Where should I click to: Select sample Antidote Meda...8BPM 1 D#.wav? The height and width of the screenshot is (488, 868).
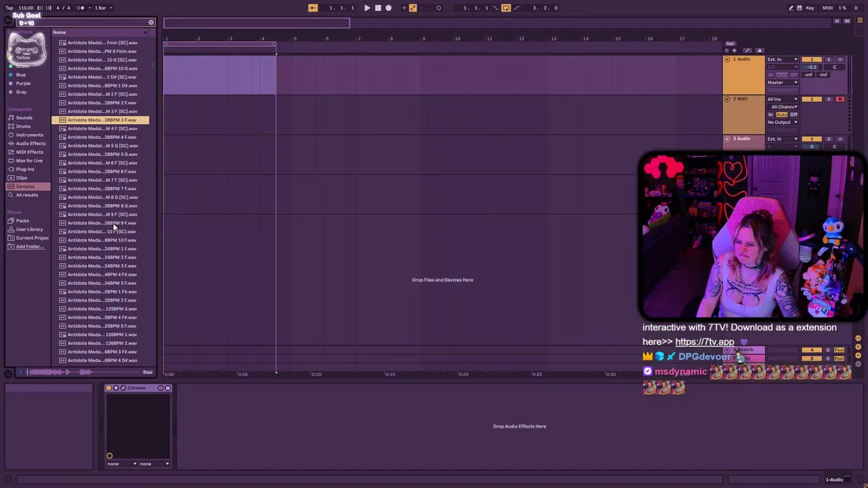pos(100,85)
